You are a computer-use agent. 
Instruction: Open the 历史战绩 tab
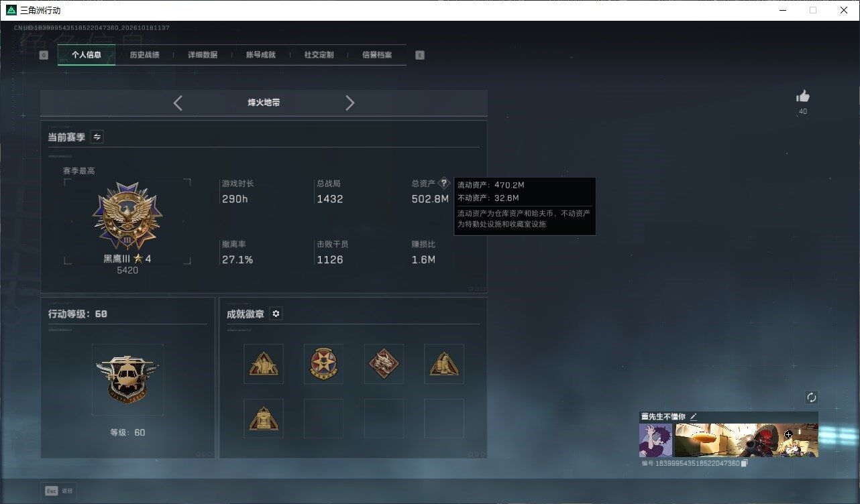[x=144, y=55]
